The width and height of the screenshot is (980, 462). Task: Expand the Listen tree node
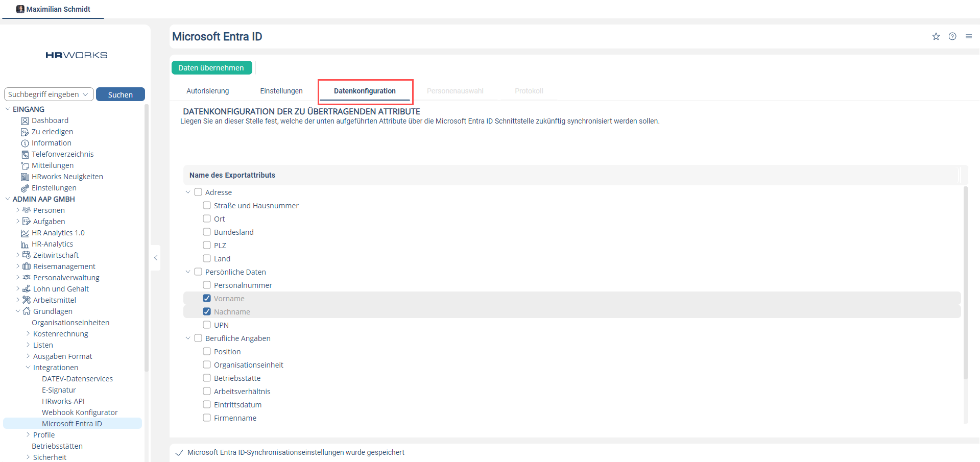(28, 345)
